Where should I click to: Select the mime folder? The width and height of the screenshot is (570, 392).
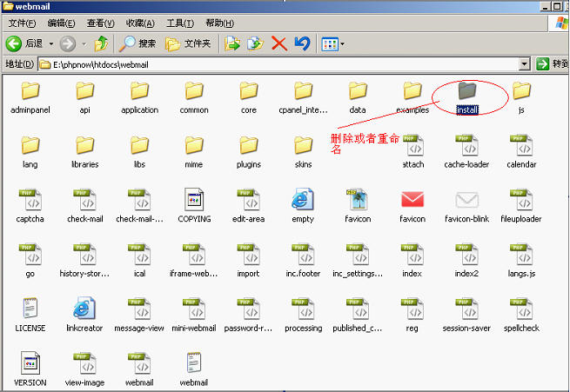(194, 152)
